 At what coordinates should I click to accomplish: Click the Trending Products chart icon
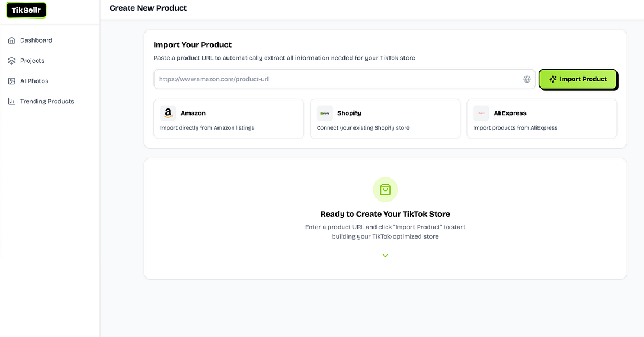click(11, 102)
